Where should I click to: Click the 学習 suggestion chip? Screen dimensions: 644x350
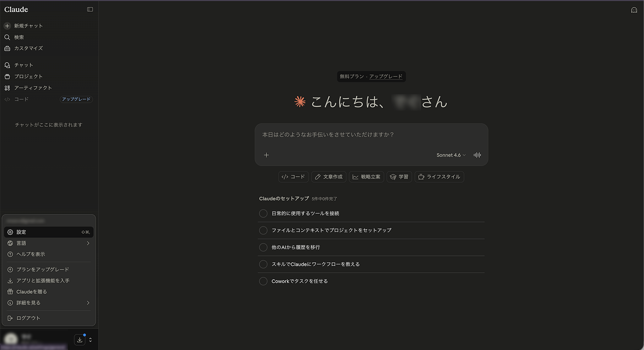[399, 177]
